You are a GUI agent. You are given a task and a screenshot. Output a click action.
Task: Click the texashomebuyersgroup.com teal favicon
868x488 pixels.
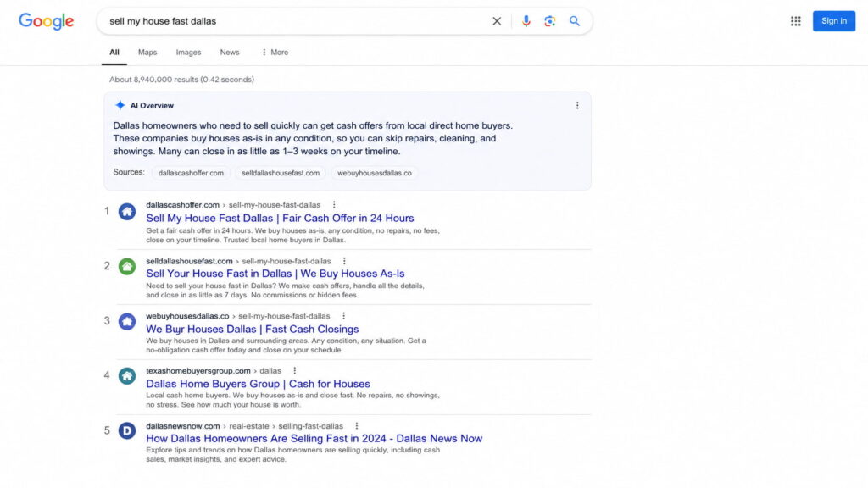127,376
